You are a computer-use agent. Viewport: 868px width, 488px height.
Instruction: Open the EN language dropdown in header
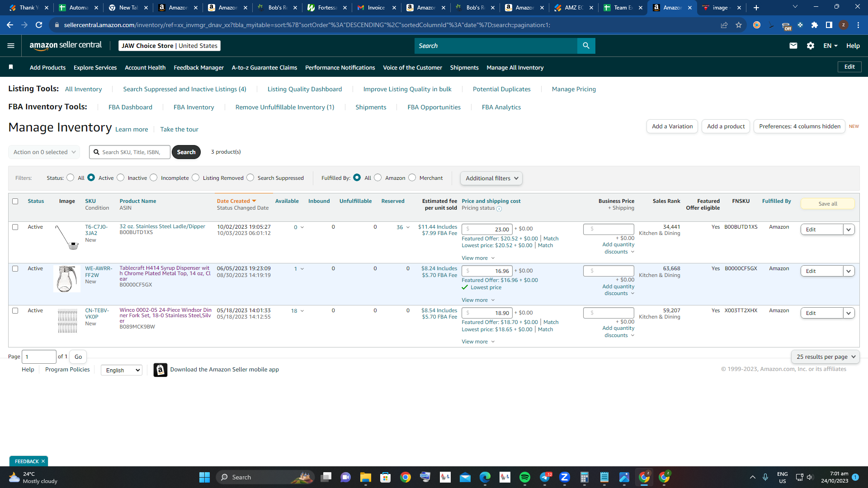pos(830,46)
